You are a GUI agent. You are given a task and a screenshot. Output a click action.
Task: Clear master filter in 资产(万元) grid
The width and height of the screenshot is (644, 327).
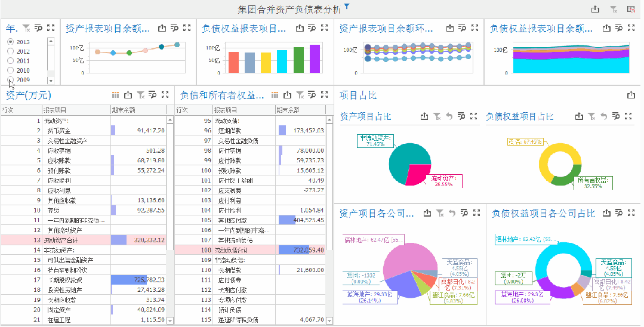tap(141, 95)
